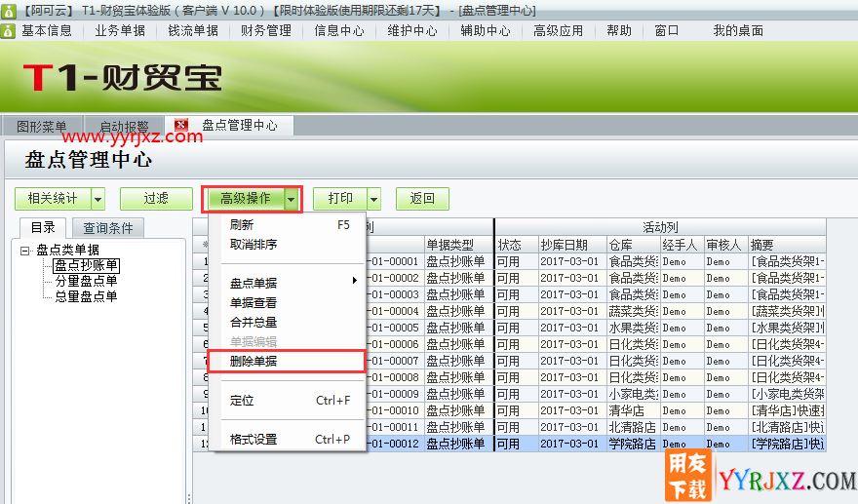The height and width of the screenshot is (504, 858).
Task: Open the 盘点单据 submenu
Action: pyautogui.click(x=288, y=283)
